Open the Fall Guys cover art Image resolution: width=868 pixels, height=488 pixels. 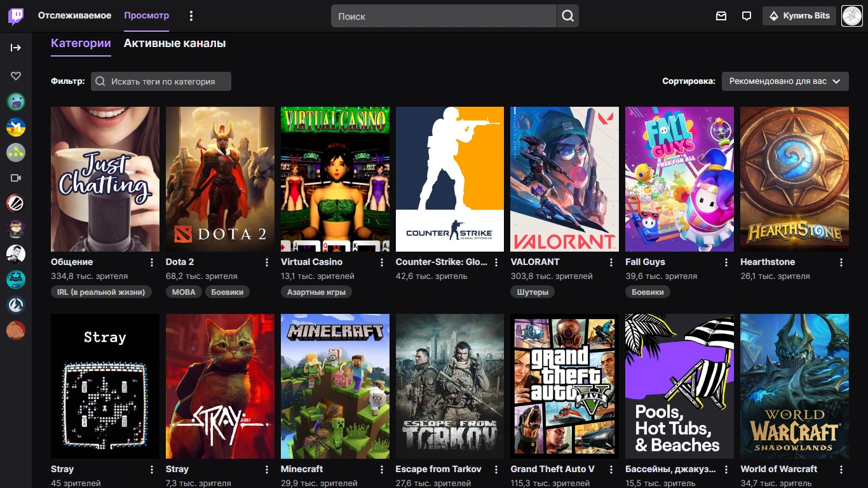(x=679, y=179)
